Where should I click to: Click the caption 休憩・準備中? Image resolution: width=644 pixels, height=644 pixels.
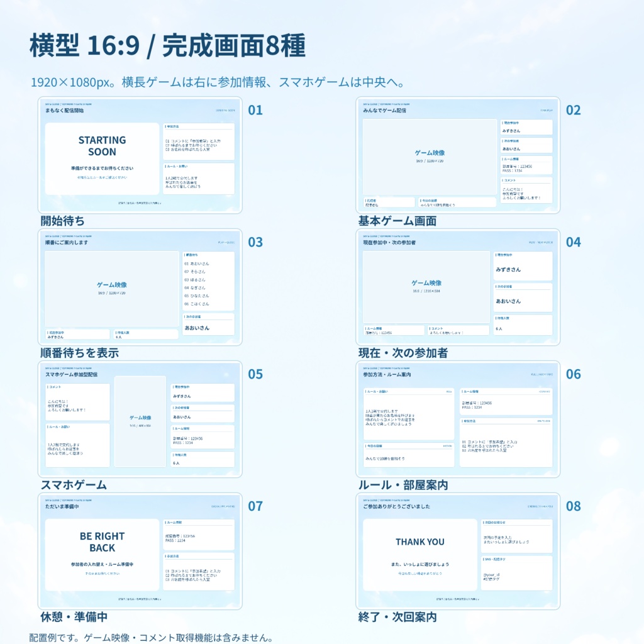[x=74, y=617]
